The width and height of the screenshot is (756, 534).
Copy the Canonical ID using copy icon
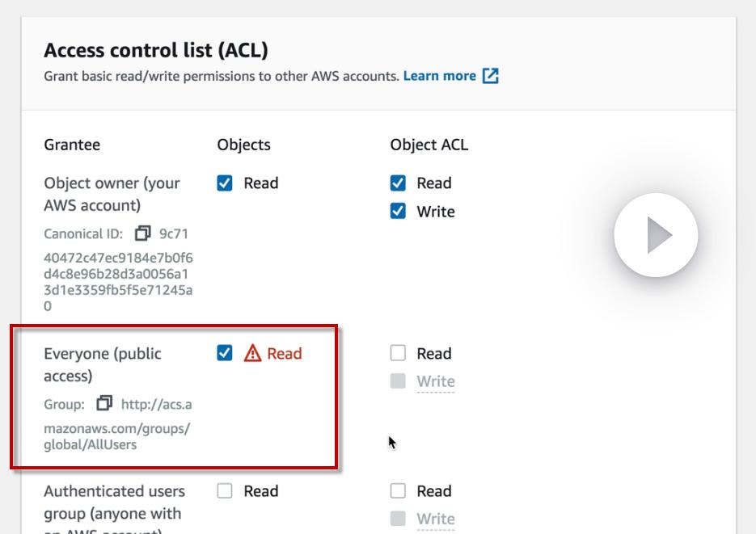click(143, 233)
